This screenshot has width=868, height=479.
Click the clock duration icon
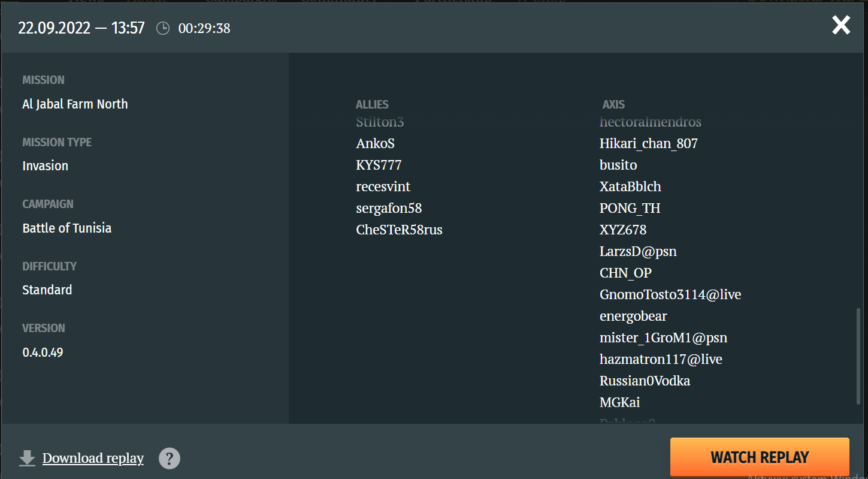tap(163, 28)
